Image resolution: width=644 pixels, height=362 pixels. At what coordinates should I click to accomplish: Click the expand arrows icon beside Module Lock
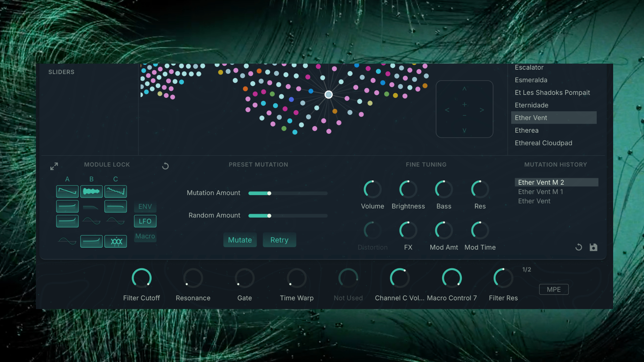[54, 166]
